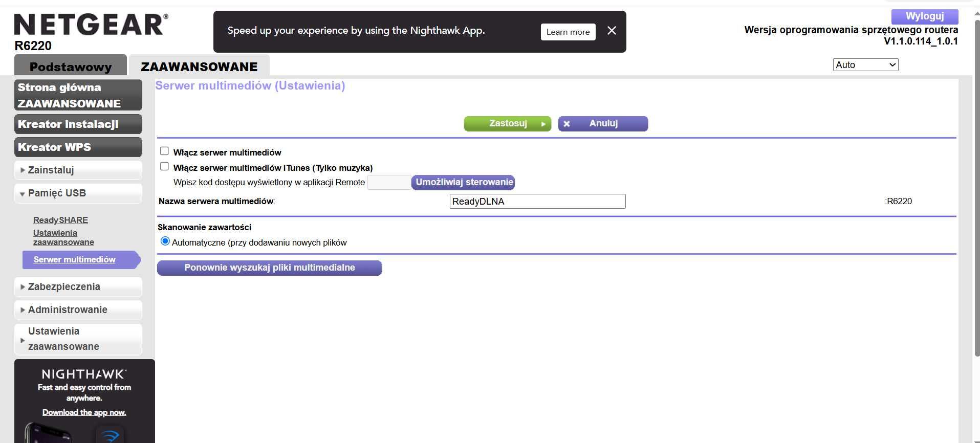The width and height of the screenshot is (980, 443).
Task: Enable the multimedia server checkbox
Action: (164, 151)
